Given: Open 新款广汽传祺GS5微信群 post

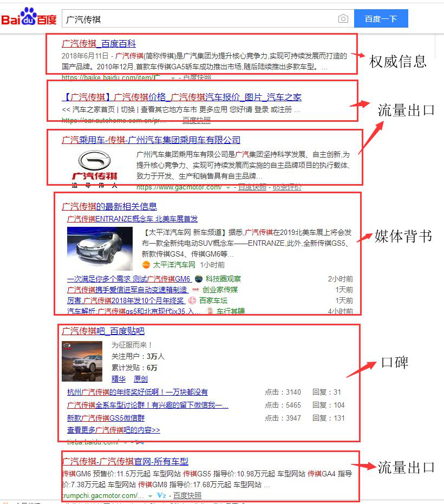Looking at the screenshot, I should 106,418.
